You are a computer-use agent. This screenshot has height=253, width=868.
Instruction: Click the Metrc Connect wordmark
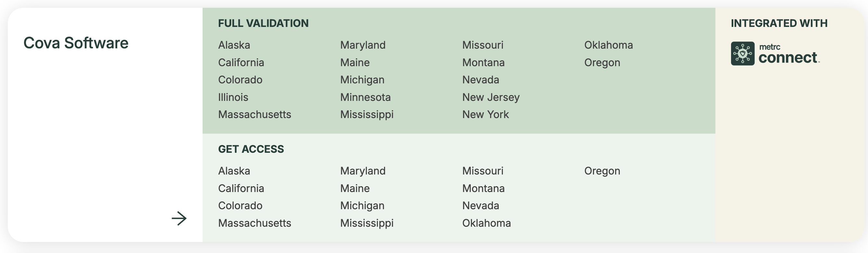(788, 54)
